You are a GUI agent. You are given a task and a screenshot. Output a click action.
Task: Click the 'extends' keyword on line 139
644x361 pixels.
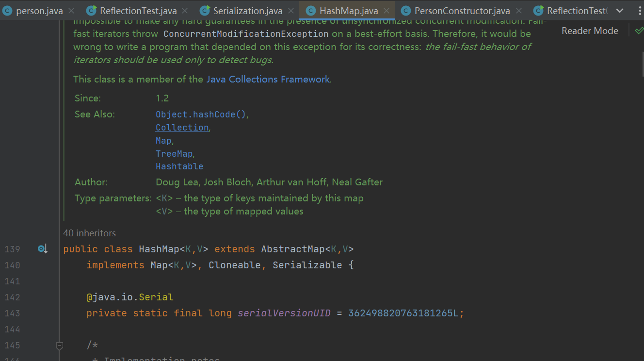(235, 249)
